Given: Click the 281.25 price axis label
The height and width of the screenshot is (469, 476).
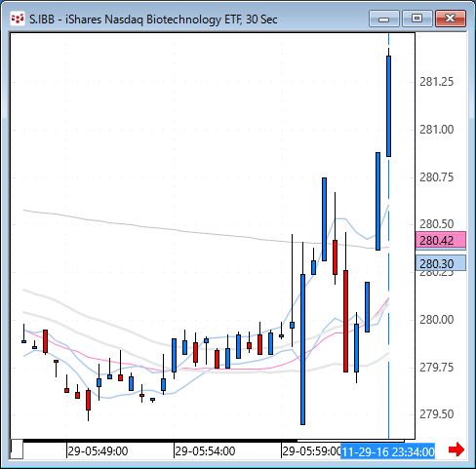Looking at the screenshot, I should point(436,82).
